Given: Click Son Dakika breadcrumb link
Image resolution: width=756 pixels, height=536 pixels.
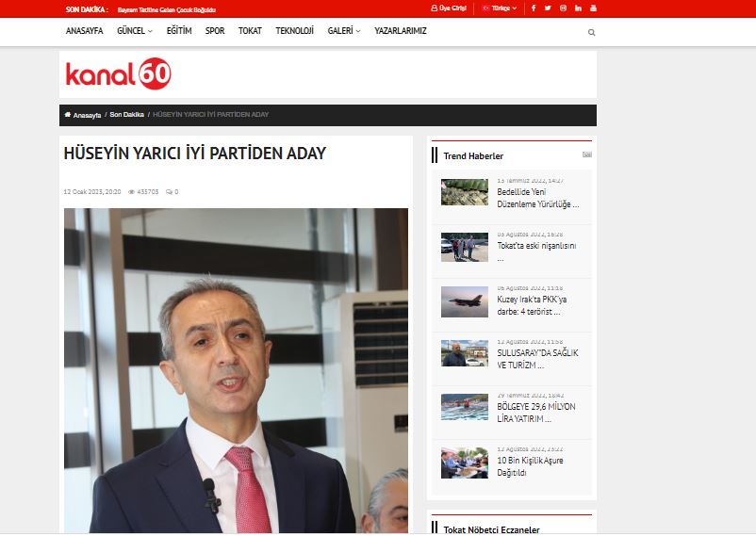Looking at the screenshot, I should (127, 115).
